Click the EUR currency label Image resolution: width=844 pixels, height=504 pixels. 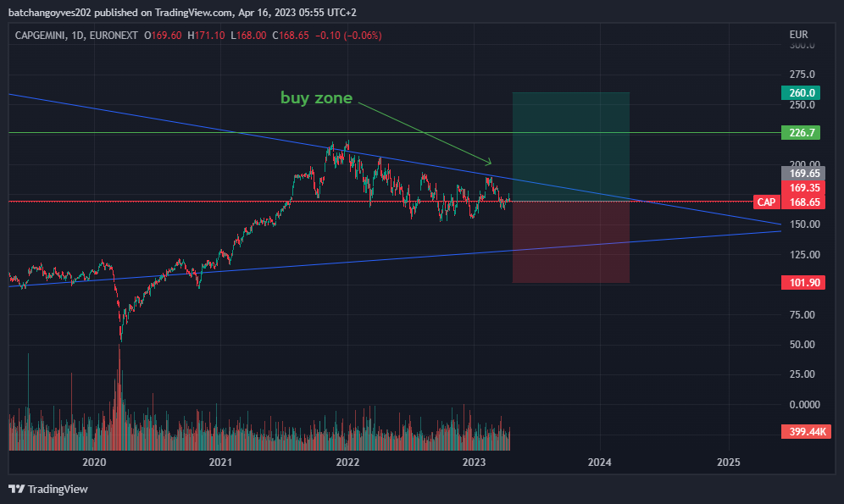pyautogui.click(x=798, y=35)
